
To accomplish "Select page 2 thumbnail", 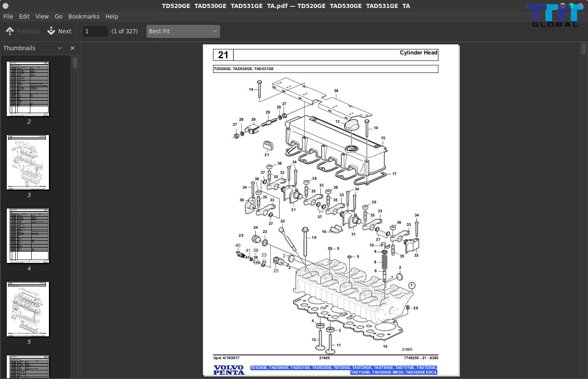I will click(28, 89).
